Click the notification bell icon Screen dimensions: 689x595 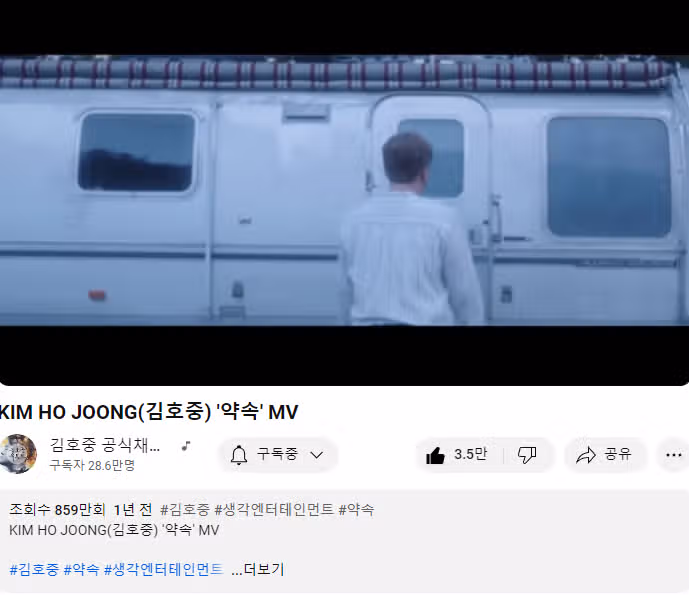pyautogui.click(x=239, y=455)
